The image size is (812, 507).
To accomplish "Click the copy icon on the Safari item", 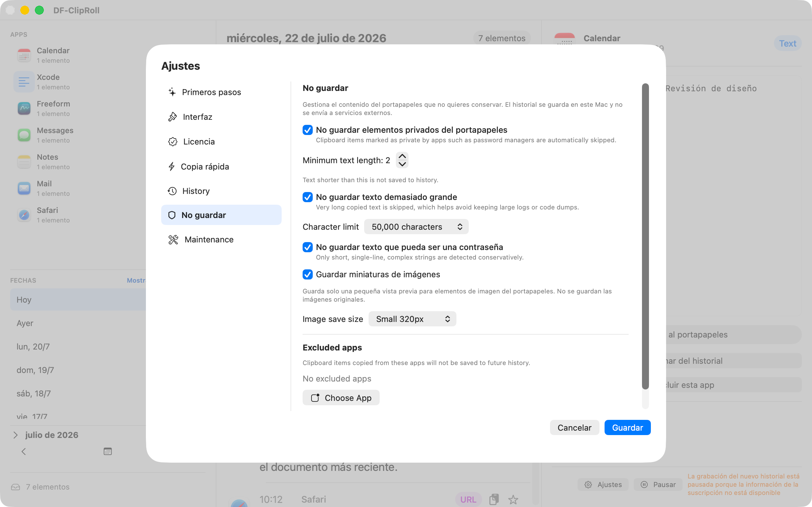I will [x=494, y=499].
